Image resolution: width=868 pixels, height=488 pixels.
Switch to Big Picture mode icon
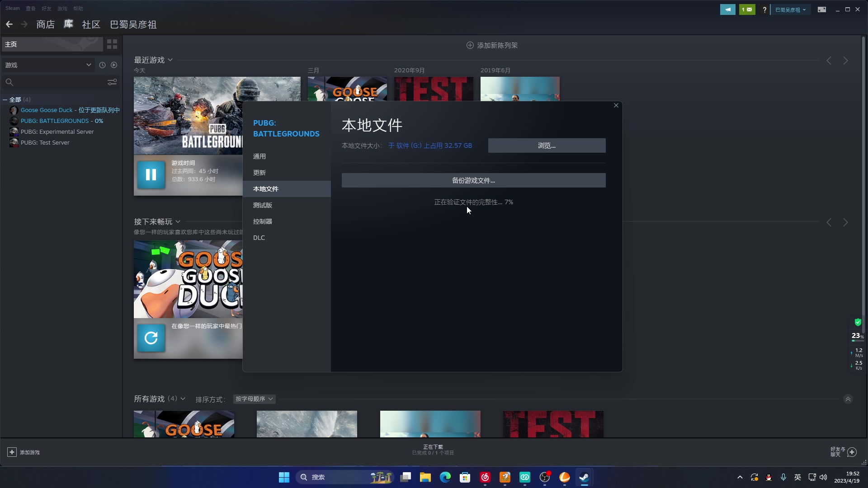point(822,9)
